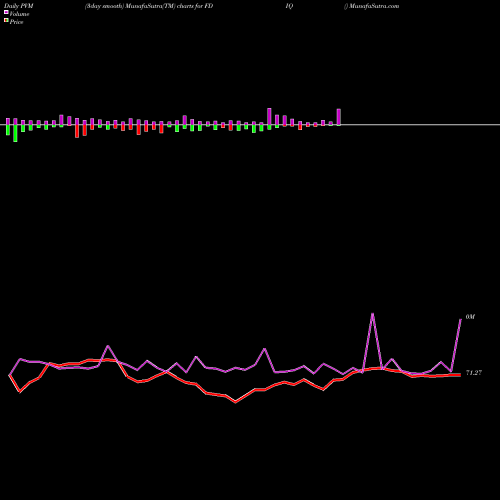The height and width of the screenshot is (500, 500).
Task: Click the 0M volume value label
Action: [x=470, y=317]
